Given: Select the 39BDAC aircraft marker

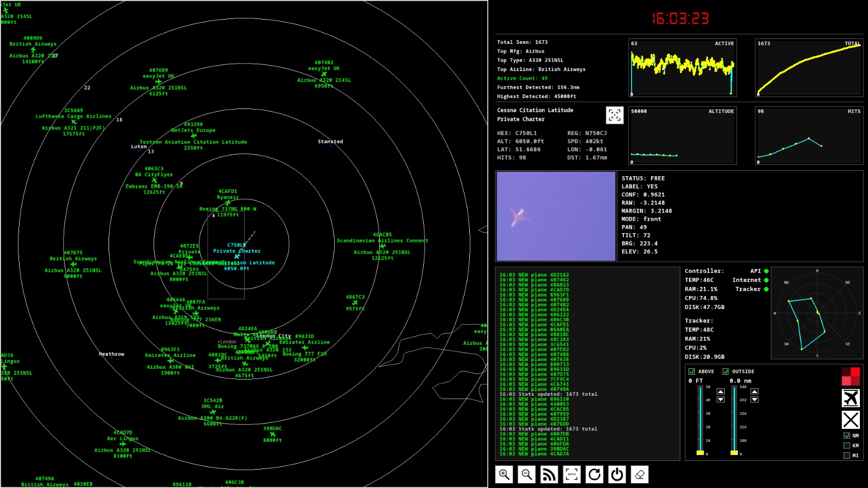Looking at the screenshot, I should pyautogui.click(x=272, y=434).
